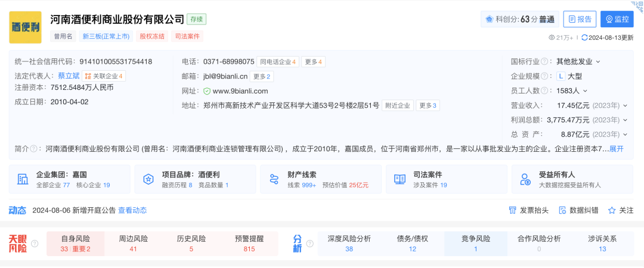The width and height of the screenshot is (644, 268).
Task: Select the 深度风险分析 analysis tab
Action: point(349,244)
